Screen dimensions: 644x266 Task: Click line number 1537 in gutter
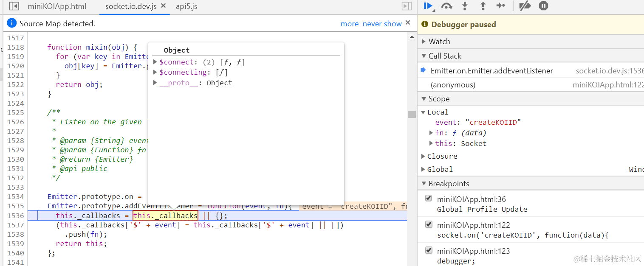coord(16,225)
